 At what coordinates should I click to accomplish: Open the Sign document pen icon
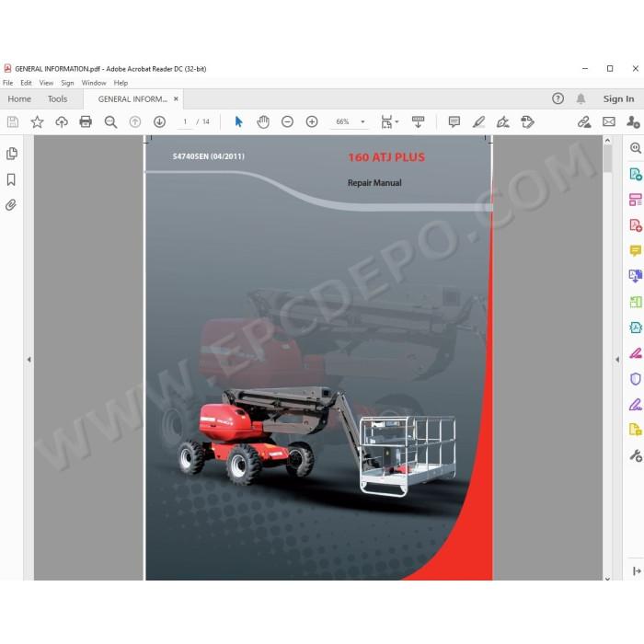click(502, 122)
